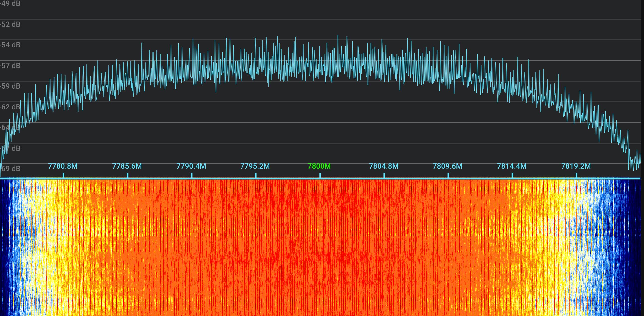Click the center of the waterfall display
644x316 pixels.
pyautogui.click(x=322, y=247)
